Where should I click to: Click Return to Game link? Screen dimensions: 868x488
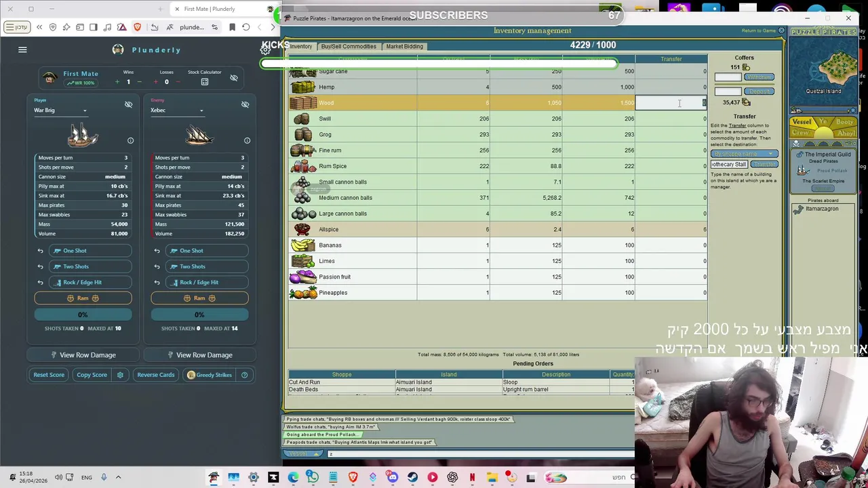[x=758, y=30]
